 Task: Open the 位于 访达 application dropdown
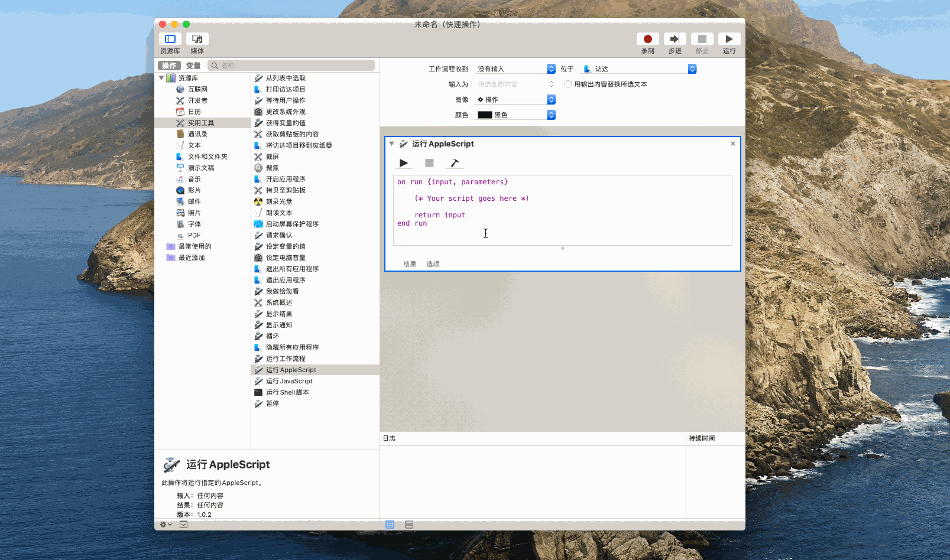pyautogui.click(x=640, y=69)
